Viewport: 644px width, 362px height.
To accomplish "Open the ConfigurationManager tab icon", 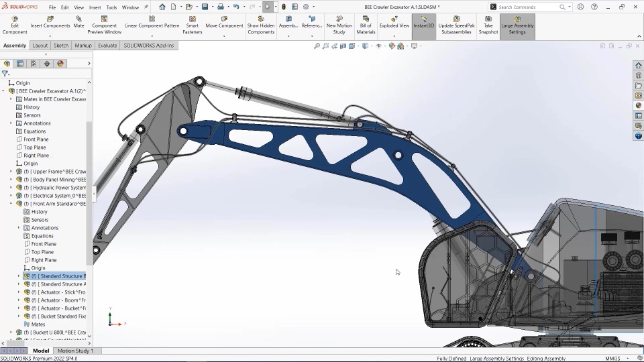I will [x=34, y=64].
